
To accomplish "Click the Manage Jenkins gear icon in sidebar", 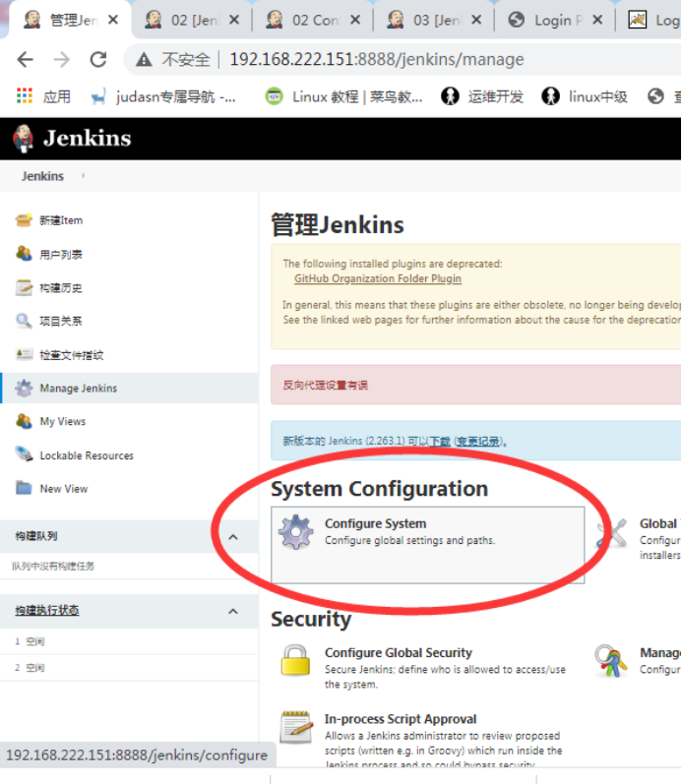I will point(24,388).
